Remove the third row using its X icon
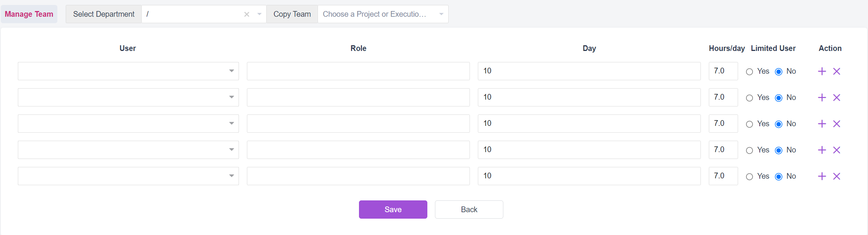The image size is (868, 235). tap(836, 124)
